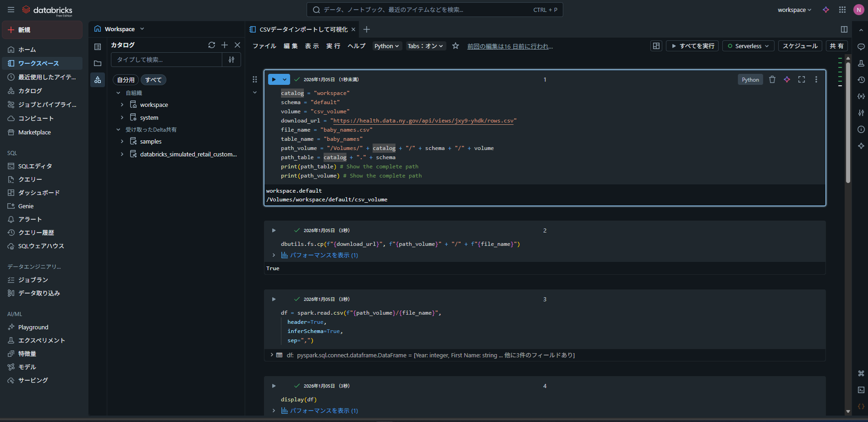Open catalog filter settings icon next to search
The height and width of the screenshot is (422, 868).
pyautogui.click(x=231, y=59)
